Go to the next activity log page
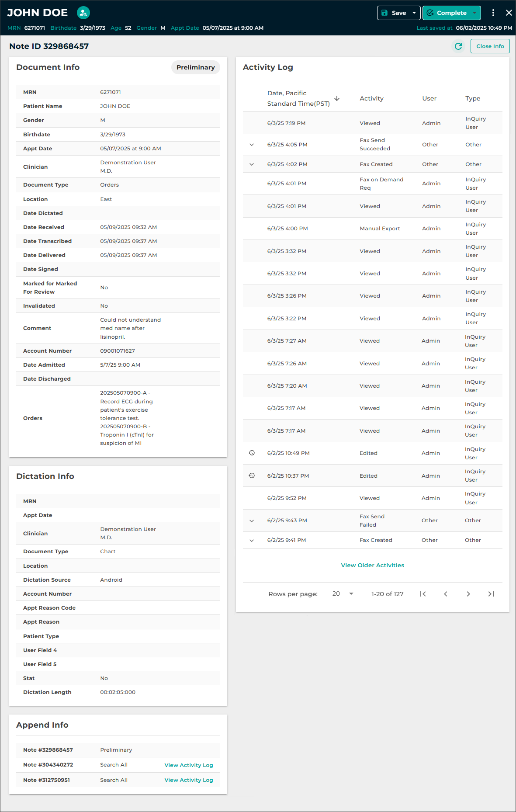The image size is (516, 812). click(468, 594)
